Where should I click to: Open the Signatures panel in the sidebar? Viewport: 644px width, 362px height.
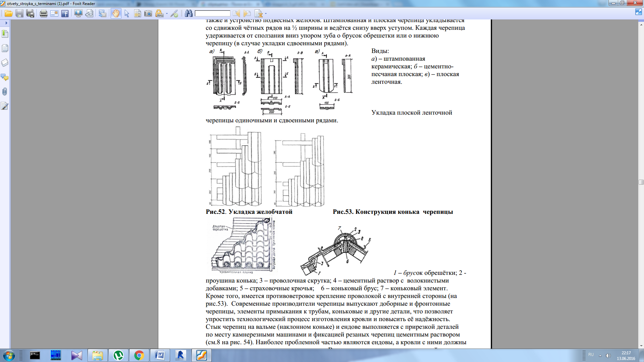click(x=5, y=106)
